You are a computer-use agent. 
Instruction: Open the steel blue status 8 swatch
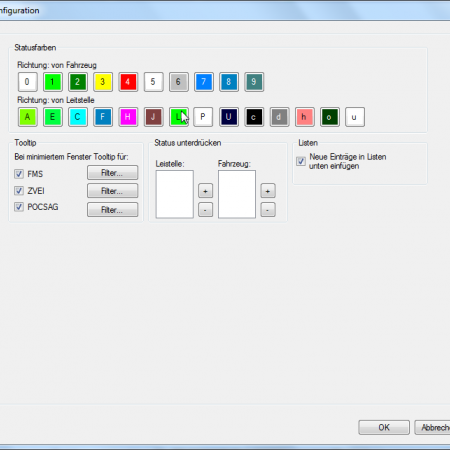[x=229, y=82]
